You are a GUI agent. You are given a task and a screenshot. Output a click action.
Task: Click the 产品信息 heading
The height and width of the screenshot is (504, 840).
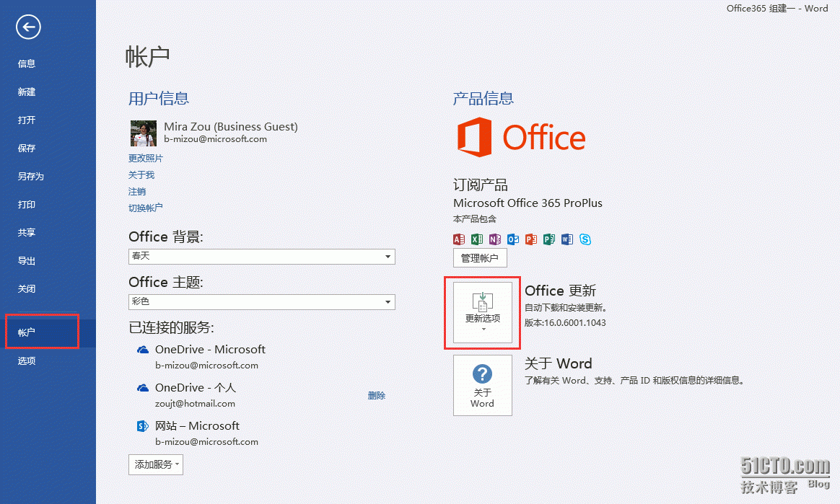[484, 99]
